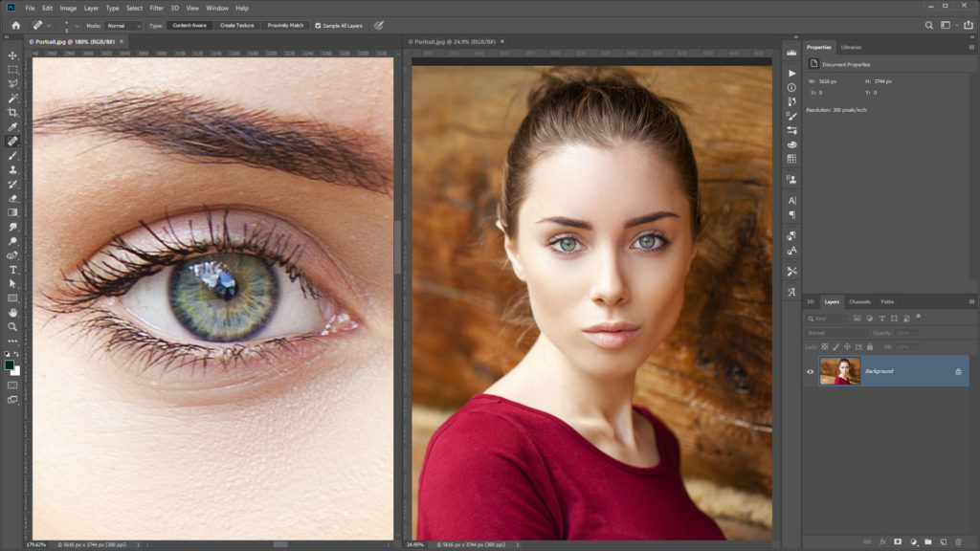Viewport: 980px width, 551px height.
Task: Grab the Hand tool
Action: point(11,311)
